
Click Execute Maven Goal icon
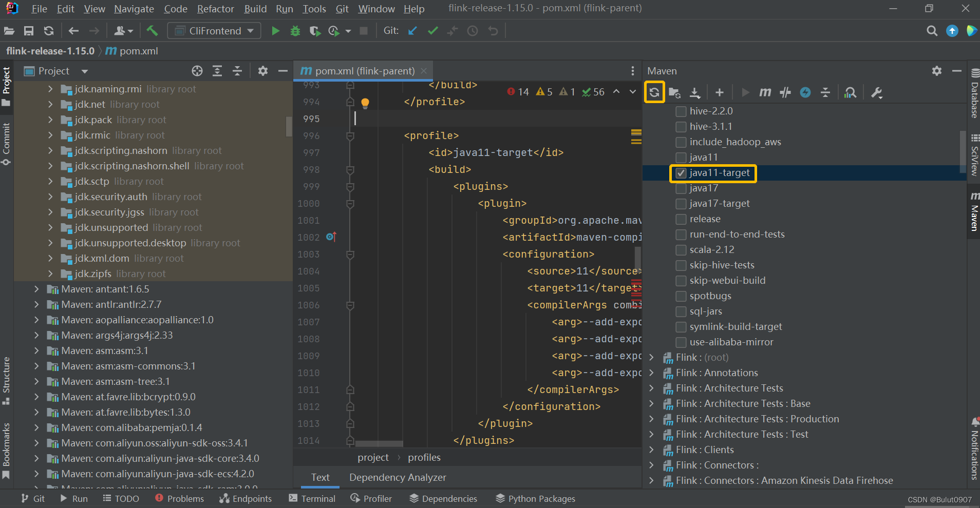[765, 92]
